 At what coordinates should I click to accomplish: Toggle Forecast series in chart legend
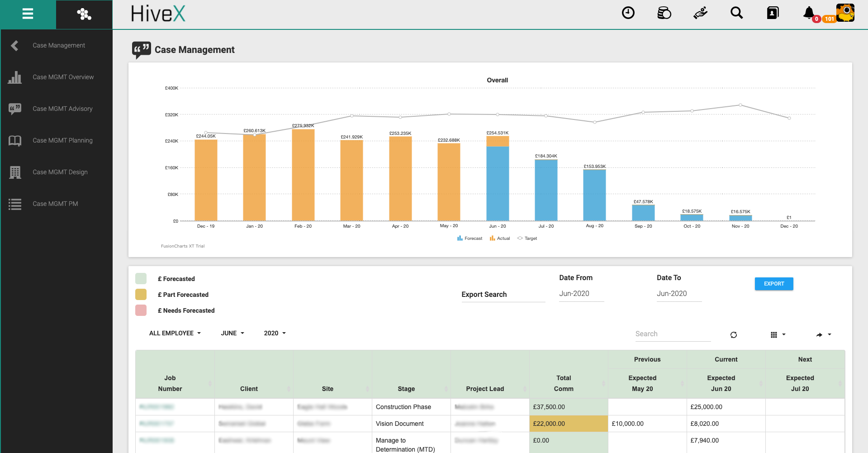click(x=470, y=238)
